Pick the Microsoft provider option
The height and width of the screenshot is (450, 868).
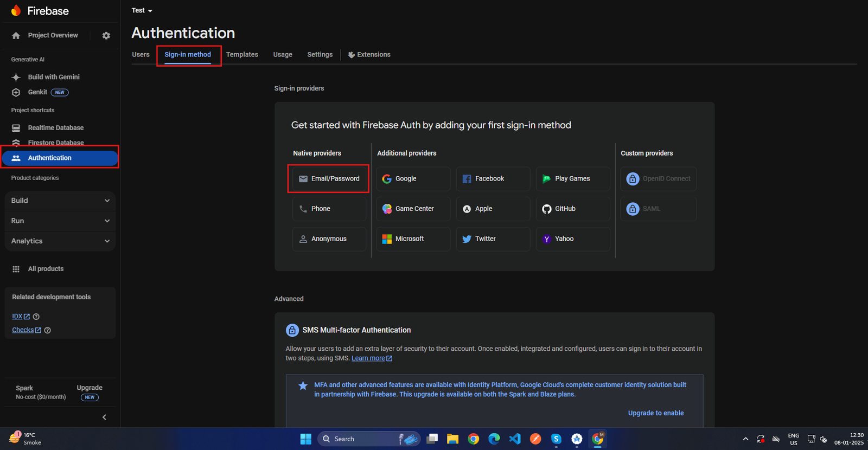point(413,239)
